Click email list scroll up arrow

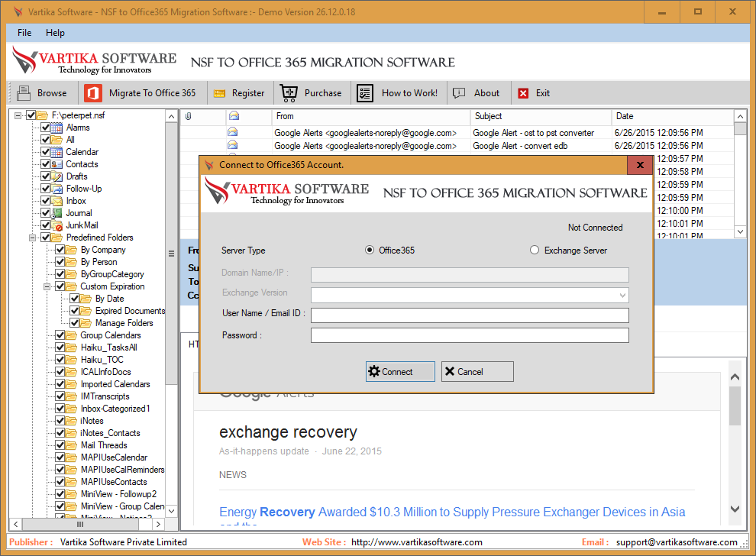[x=740, y=116]
